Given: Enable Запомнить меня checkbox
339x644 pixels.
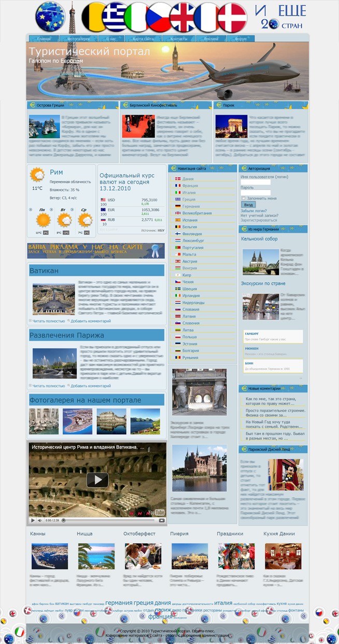Looking at the screenshot, I should click(x=243, y=199).
